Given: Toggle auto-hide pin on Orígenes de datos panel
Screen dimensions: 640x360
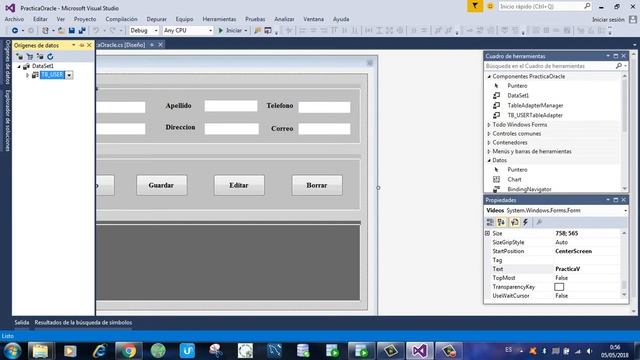Looking at the screenshot, I should click(x=82, y=45).
